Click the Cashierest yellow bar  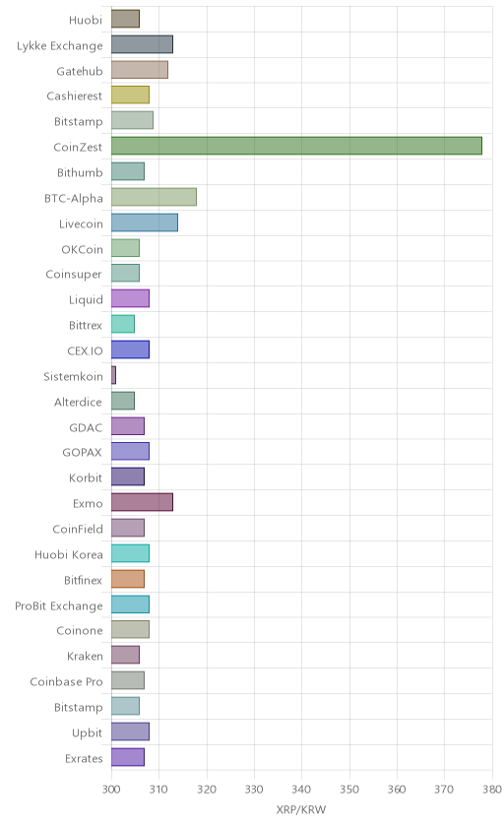tap(130, 95)
